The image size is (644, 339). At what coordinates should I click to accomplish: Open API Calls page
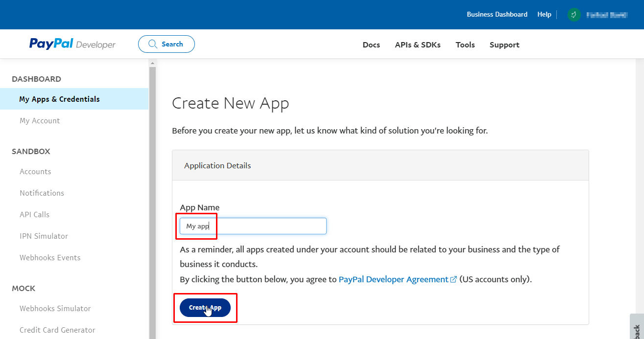pos(34,215)
